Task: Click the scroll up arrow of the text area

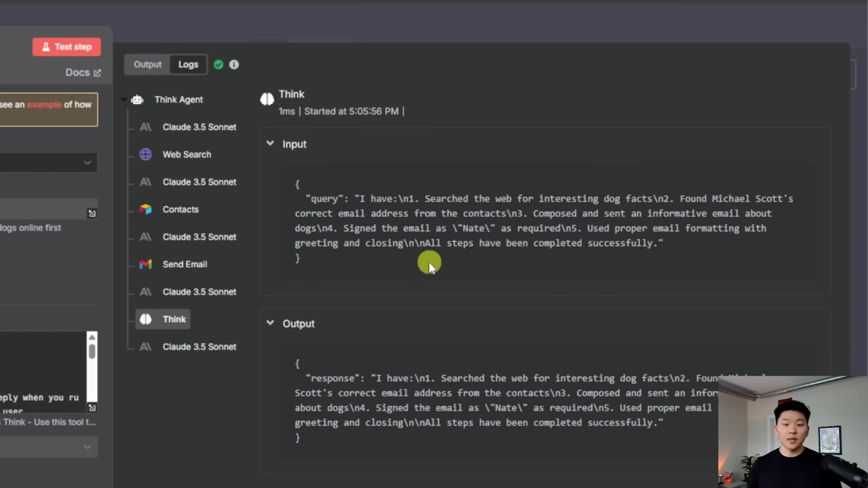Action: pyautogui.click(x=92, y=337)
